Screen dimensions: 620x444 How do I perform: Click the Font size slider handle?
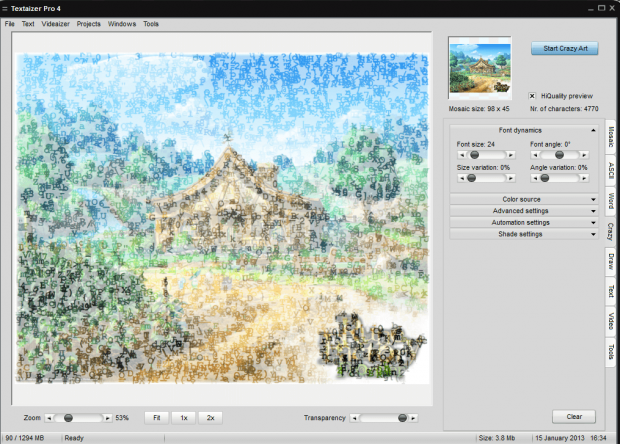tap(474, 155)
